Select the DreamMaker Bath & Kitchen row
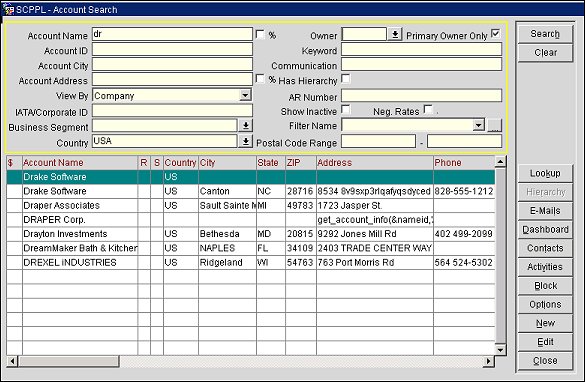585x382 pixels. [x=251, y=248]
